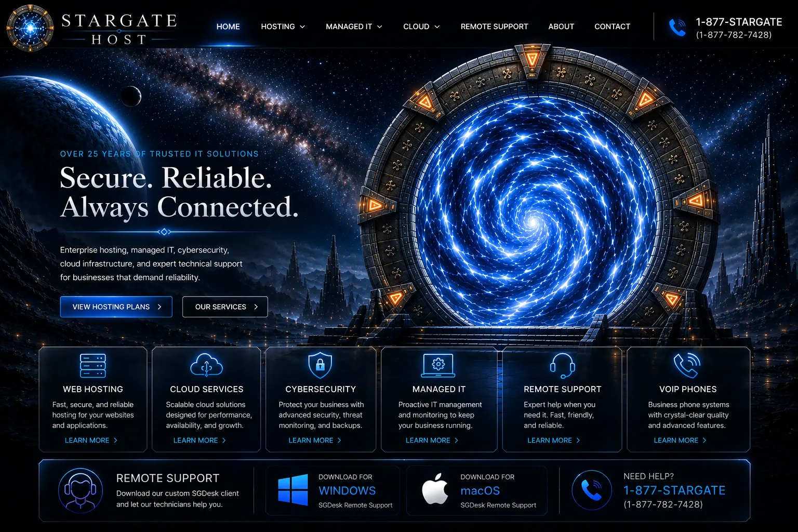Image resolution: width=798 pixels, height=532 pixels.
Task: Click the arrow beside Web Hosting Learn More
Action: click(115, 441)
